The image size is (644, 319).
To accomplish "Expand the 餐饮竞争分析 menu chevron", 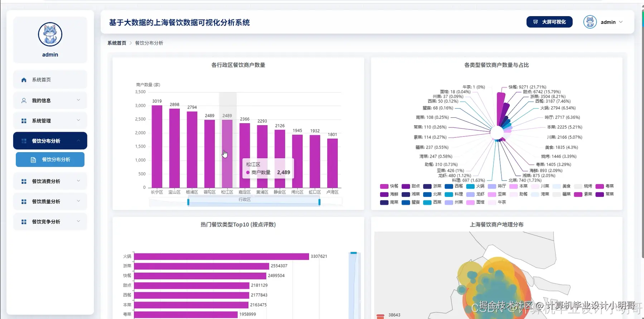I will [x=78, y=221].
